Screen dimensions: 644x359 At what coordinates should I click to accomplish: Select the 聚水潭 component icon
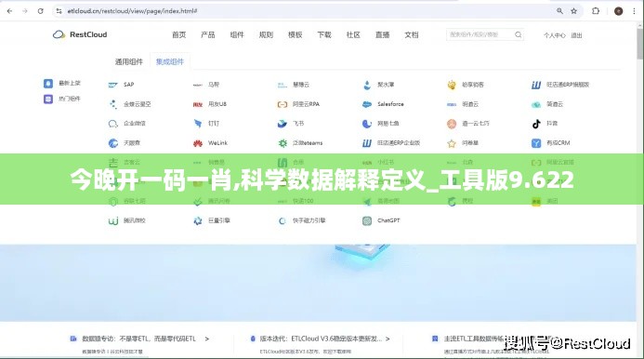point(367,85)
